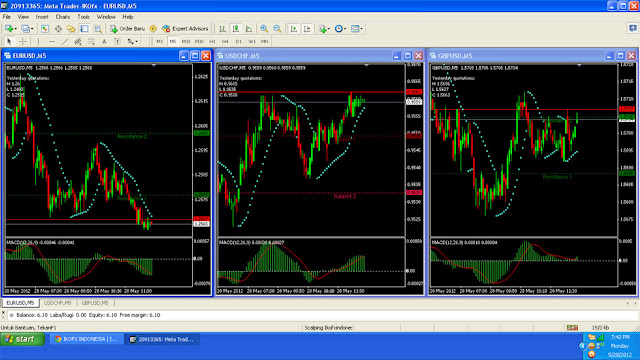Expand the Periods dropdown arrow

345,29
